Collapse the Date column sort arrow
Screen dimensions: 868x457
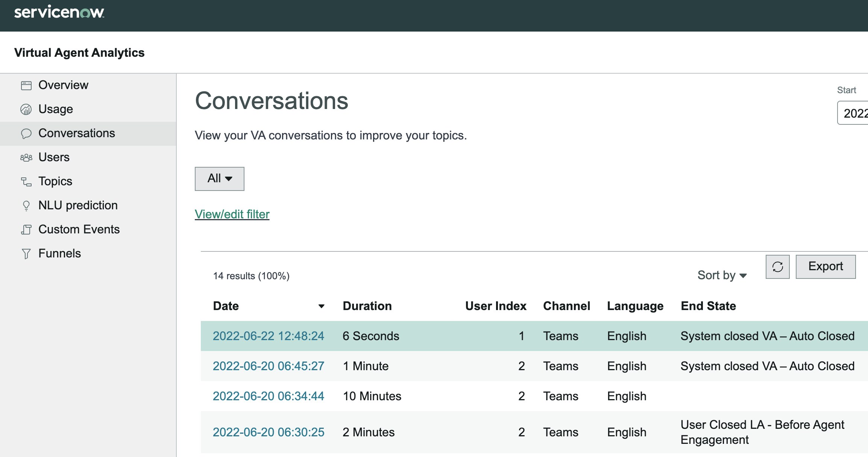322,307
